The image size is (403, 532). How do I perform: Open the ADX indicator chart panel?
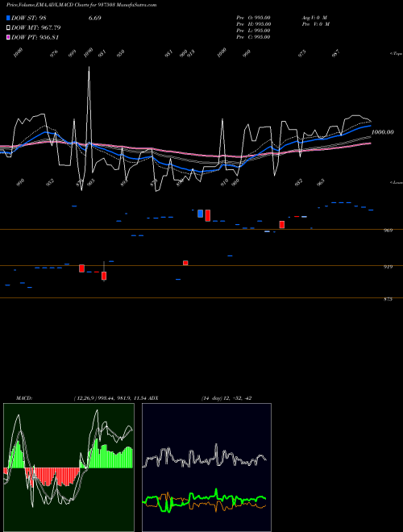pos(206,468)
